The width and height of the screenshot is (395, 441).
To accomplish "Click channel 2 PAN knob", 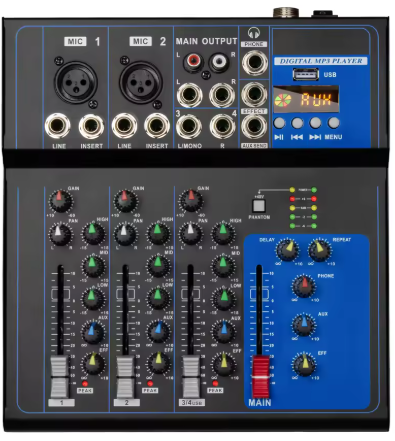I will coord(125,234).
